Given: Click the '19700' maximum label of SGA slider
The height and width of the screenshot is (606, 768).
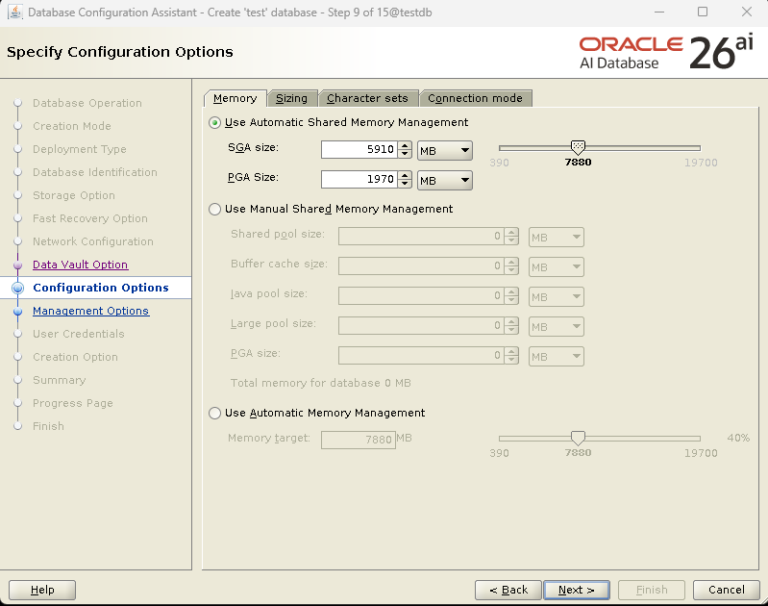Looking at the screenshot, I should click(701, 163).
